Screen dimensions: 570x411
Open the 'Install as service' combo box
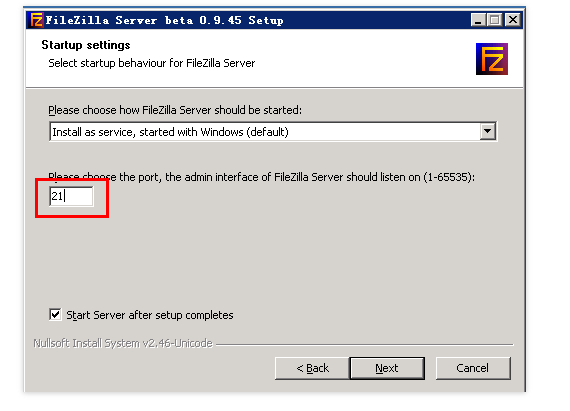273,131
